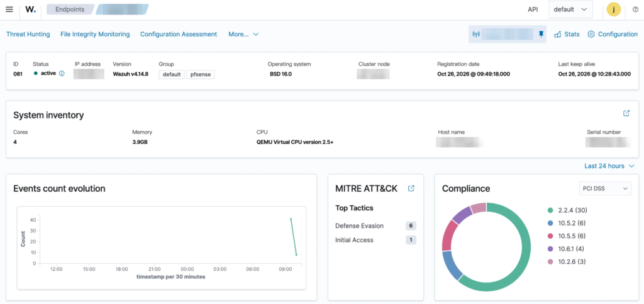Open the help icon in the header
Screen dimensions: 644x304
point(635,9)
